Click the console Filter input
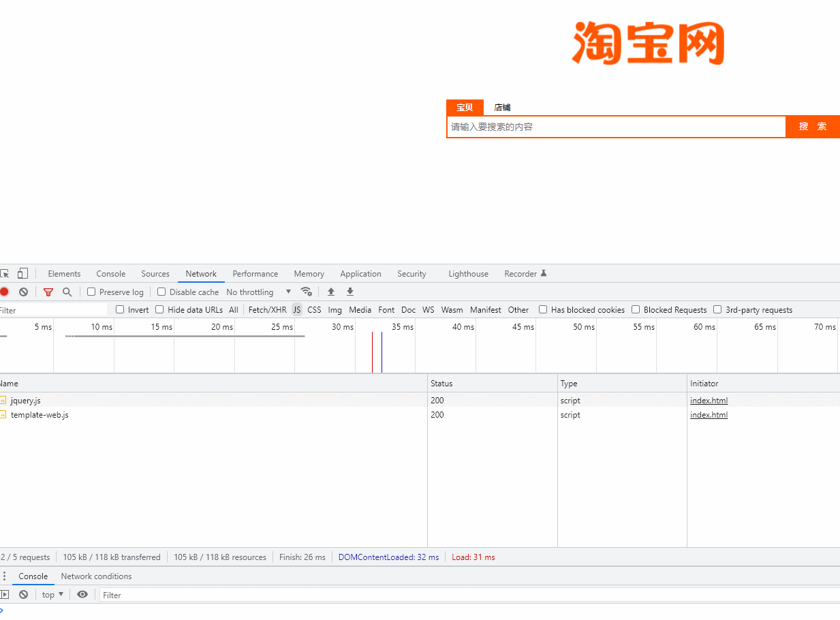The width and height of the screenshot is (840, 620). pos(470,595)
